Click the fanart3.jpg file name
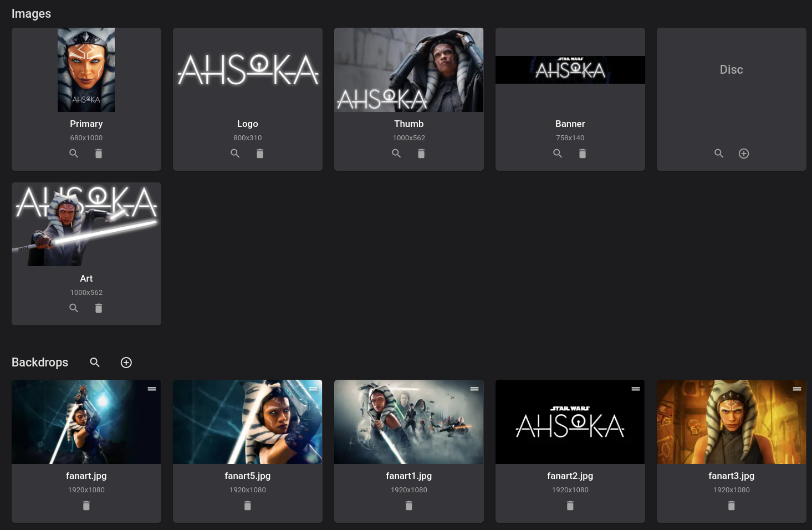The image size is (812, 530). [732, 476]
